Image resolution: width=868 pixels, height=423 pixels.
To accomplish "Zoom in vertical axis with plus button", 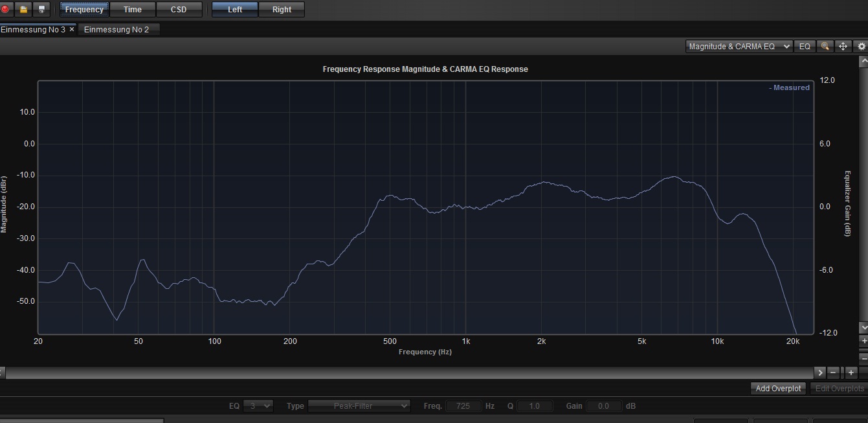I will (x=863, y=341).
